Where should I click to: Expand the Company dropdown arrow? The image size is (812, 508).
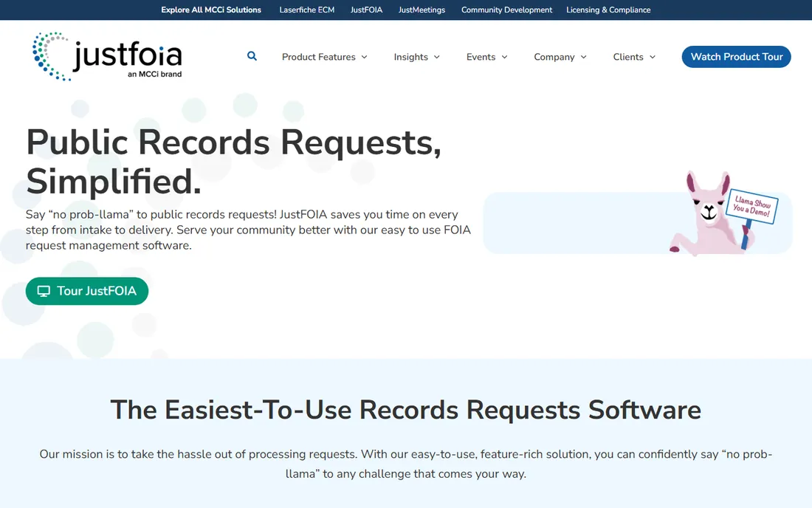click(x=584, y=57)
